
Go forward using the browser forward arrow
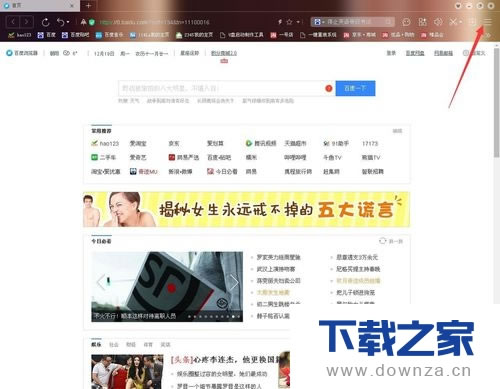pyautogui.click(x=27, y=22)
